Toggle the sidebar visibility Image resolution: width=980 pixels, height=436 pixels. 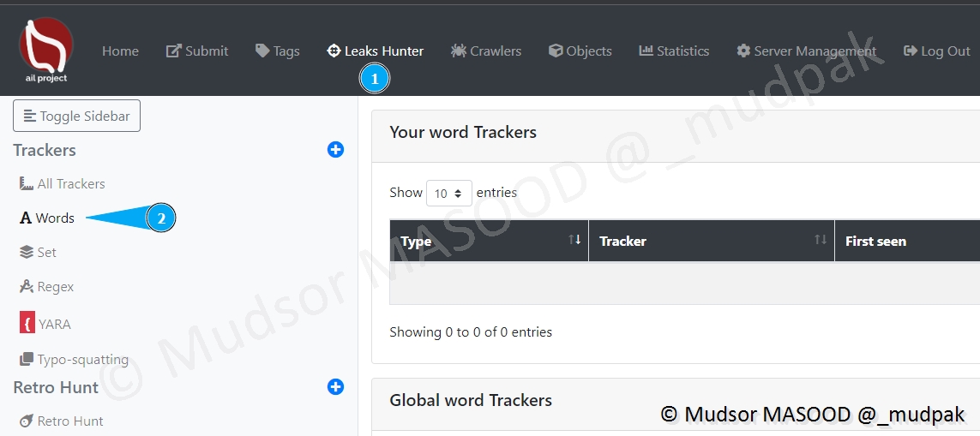click(77, 116)
